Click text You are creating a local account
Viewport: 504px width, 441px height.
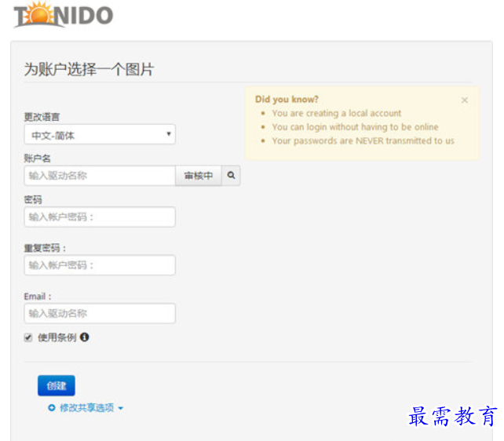337,113
